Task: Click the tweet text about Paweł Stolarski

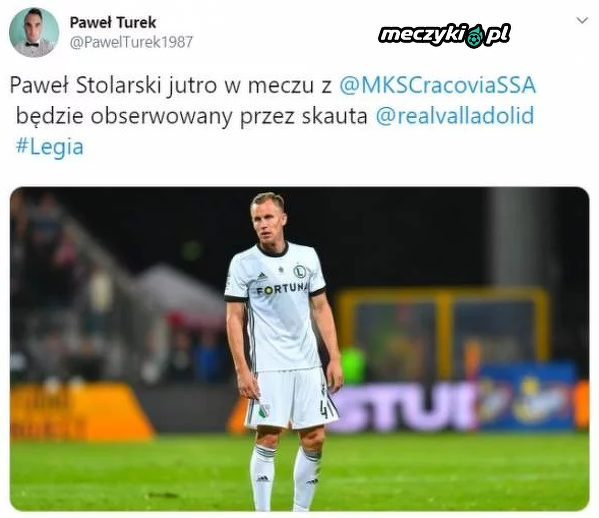Action: point(273,115)
